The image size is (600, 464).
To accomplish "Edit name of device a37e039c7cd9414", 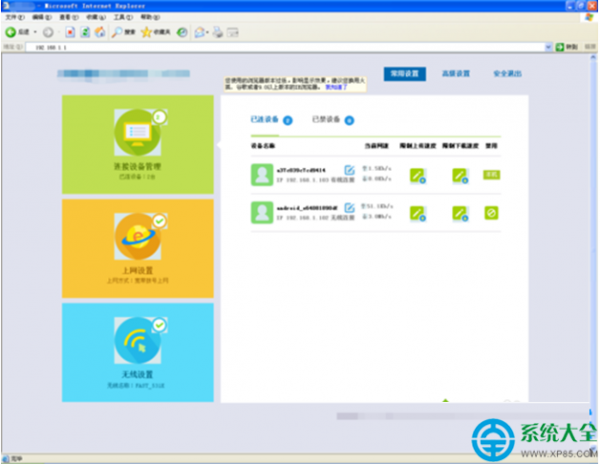I will click(x=349, y=169).
